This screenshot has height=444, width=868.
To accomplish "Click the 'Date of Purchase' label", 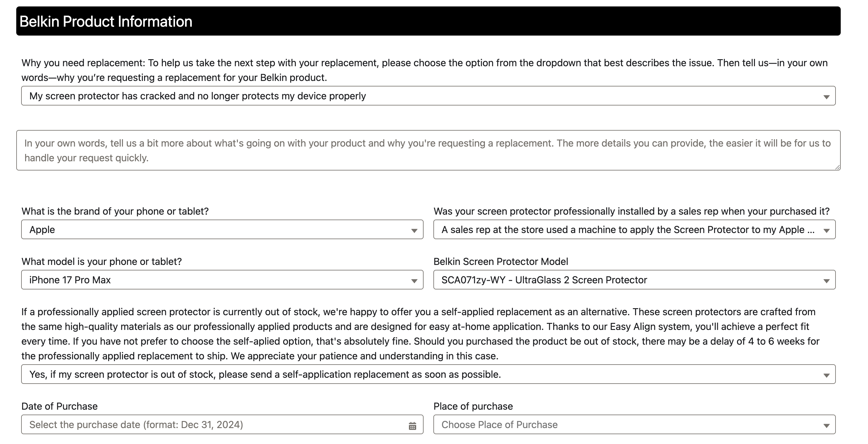I will (x=60, y=406).
